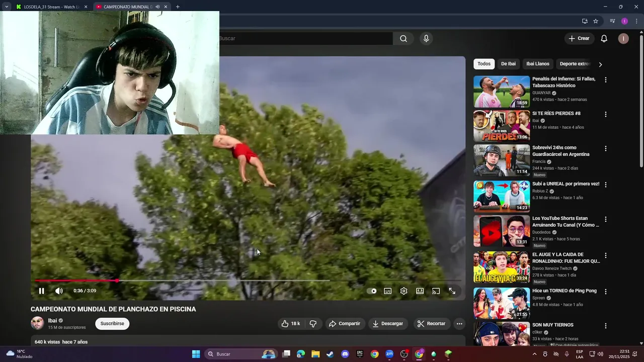Open YouTube notifications bell
Screen dimensions: 644x362
[604, 38]
